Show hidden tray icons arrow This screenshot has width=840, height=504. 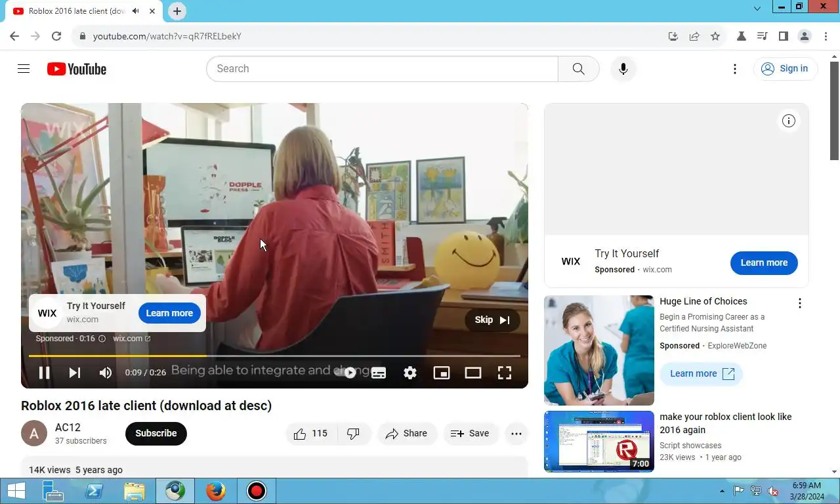tap(723, 491)
